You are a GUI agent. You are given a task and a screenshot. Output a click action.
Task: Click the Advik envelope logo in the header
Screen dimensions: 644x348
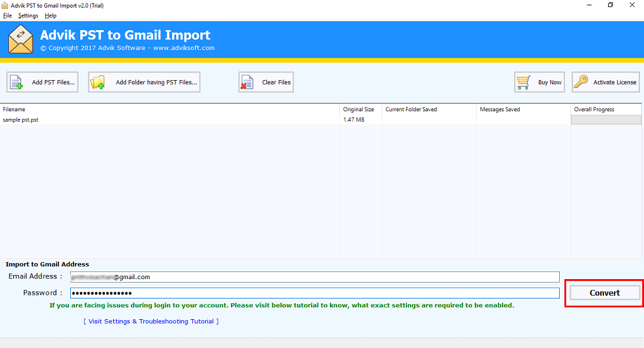21,40
